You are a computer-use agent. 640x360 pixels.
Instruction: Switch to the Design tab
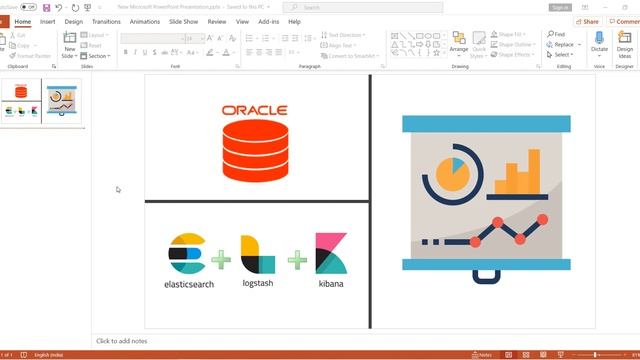(73, 22)
